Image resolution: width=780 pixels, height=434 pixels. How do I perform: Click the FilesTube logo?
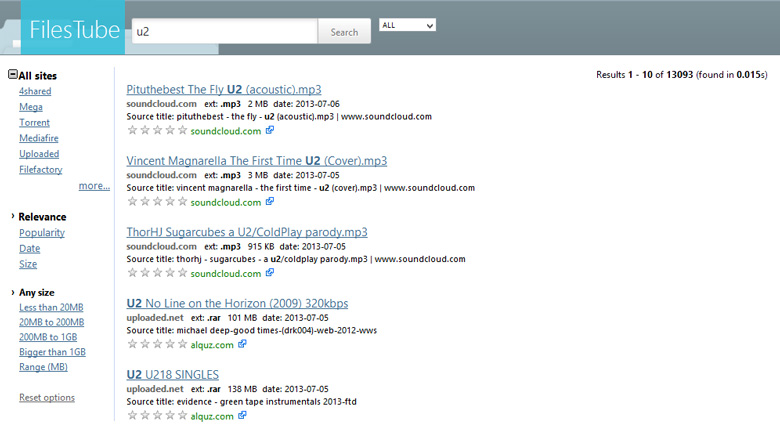[73, 28]
